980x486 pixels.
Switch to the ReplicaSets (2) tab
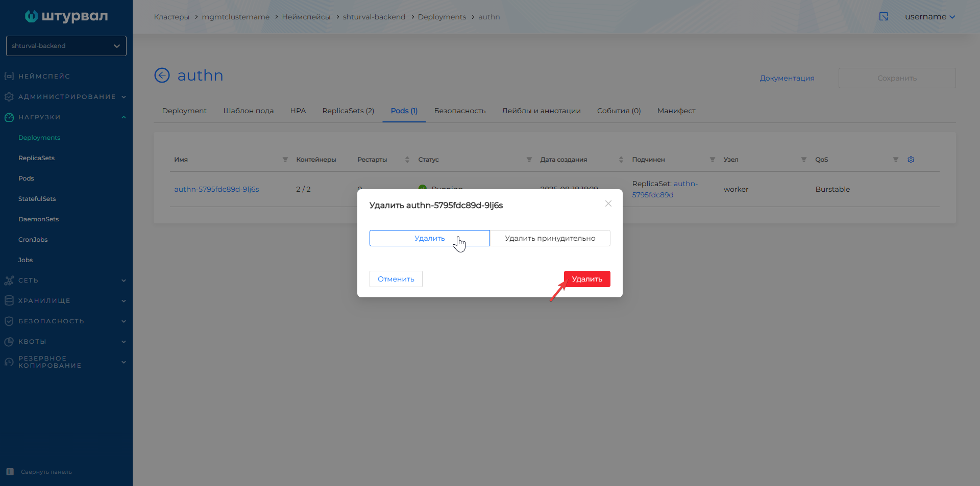348,111
